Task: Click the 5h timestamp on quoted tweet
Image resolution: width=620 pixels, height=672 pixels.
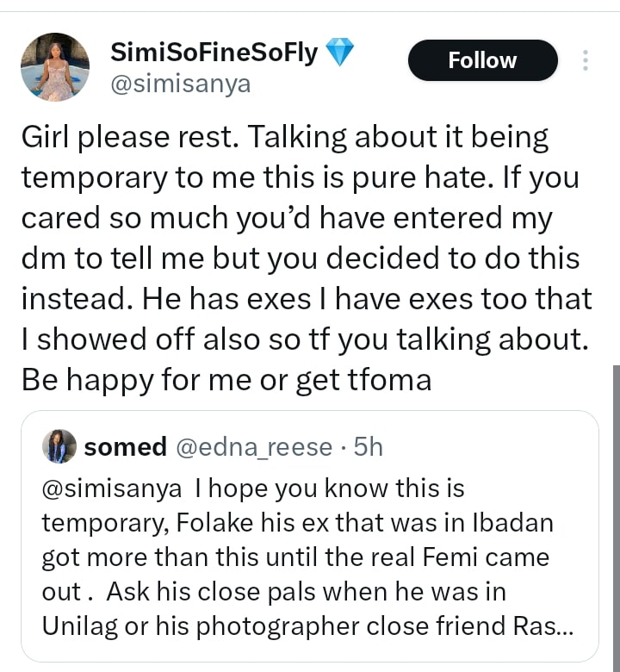Action: click(369, 447)
